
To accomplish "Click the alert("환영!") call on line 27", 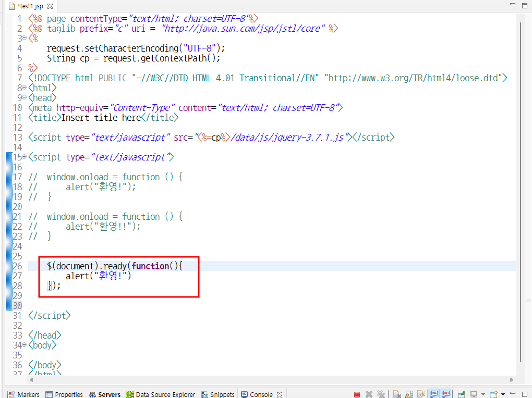I will pyautogui.click(x=99, y=276).
